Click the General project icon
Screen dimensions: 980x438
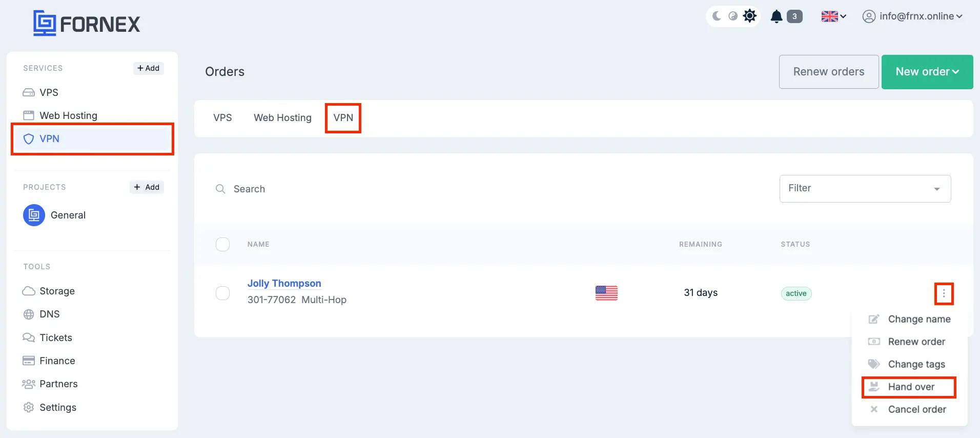coord(34,215)
